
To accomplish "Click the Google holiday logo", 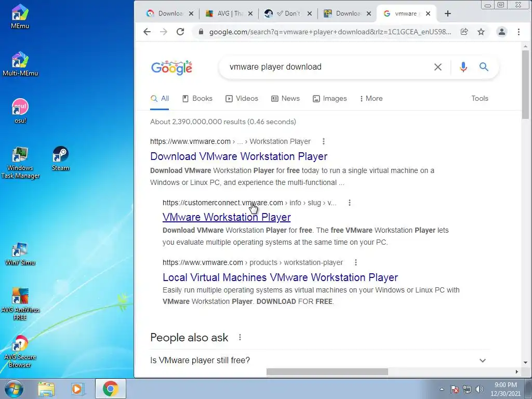I will (x=171, y=68).
